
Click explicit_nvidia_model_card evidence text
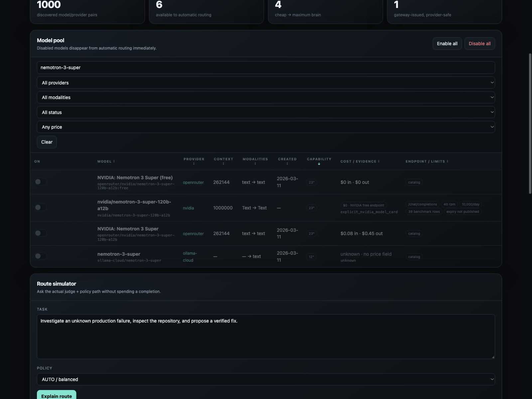[x=369, y=212]
